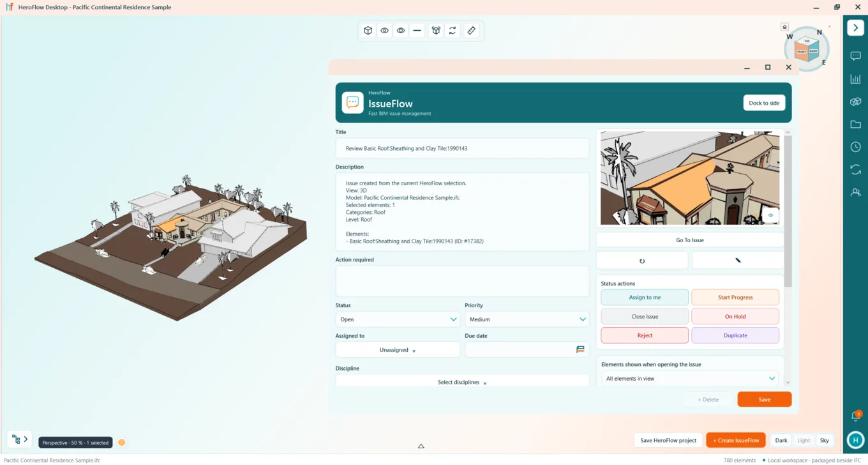Open the users team sidebar icon
868x465 pixels.
[856, 192]
